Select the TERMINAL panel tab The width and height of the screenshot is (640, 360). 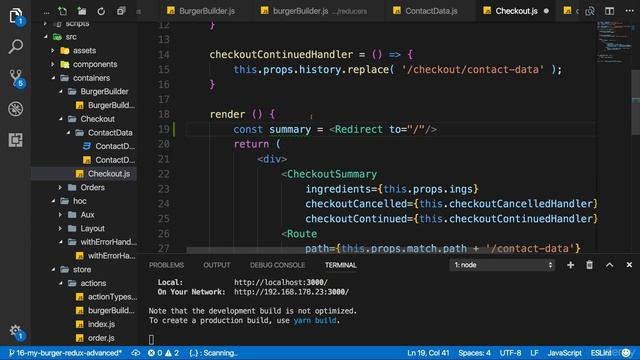click(341, 265)
